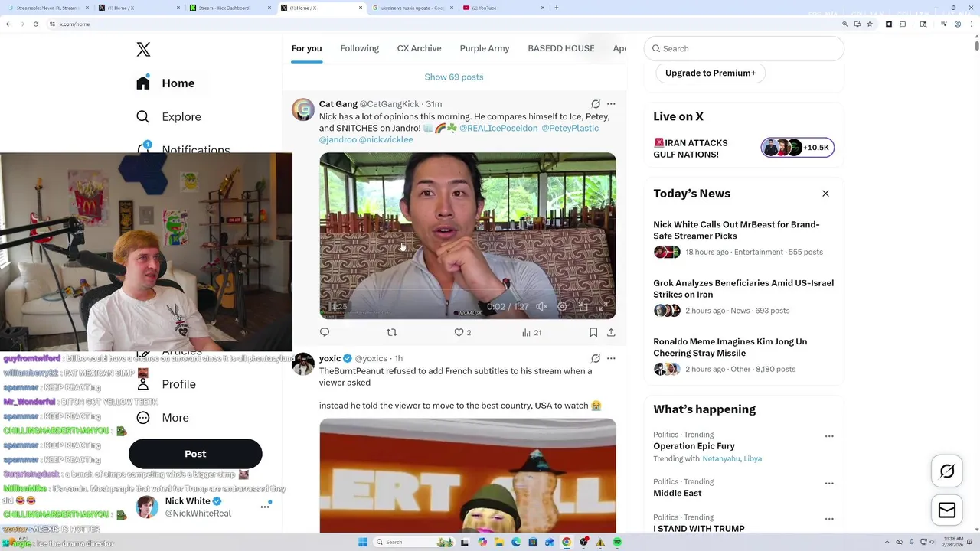Open Nick White Calls Out MrBeast news
The image size is (980, 551).
[737, 230]
